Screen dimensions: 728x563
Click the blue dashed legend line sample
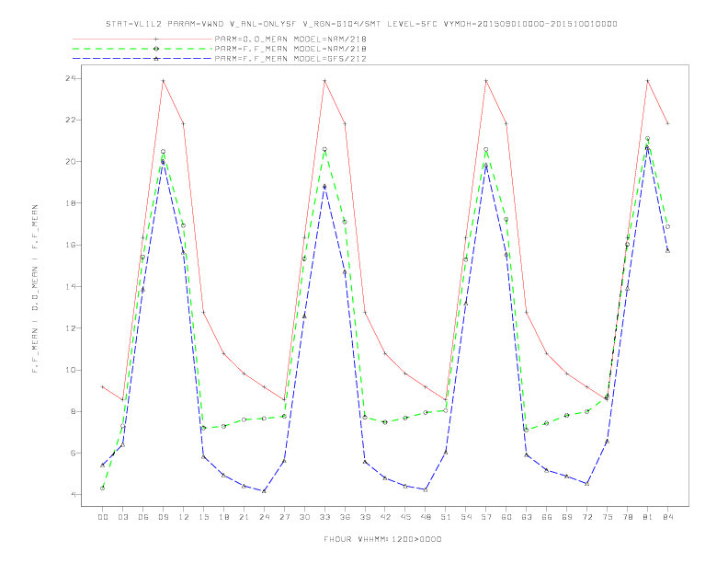pyautogui.click(x=142, y=59)
